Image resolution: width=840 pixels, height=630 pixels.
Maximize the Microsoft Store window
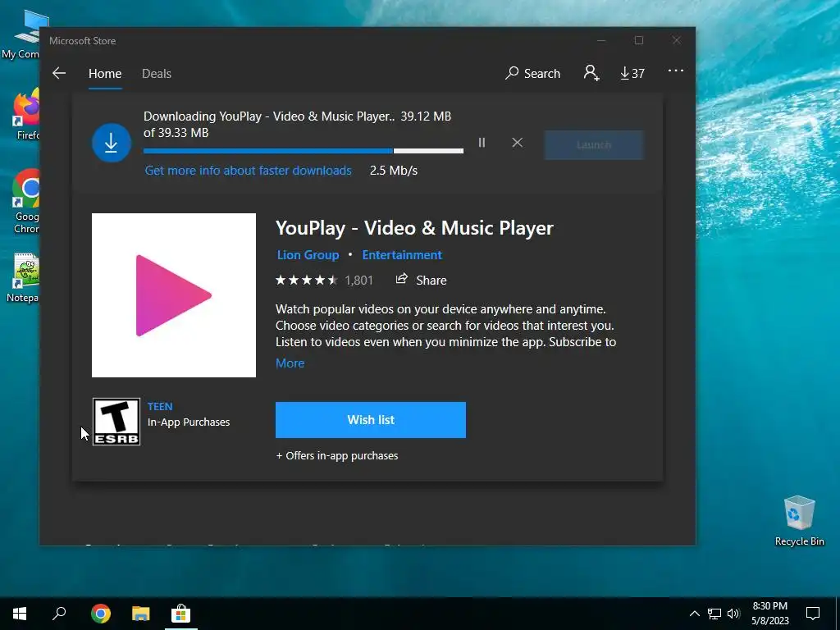tap(638, 41)
